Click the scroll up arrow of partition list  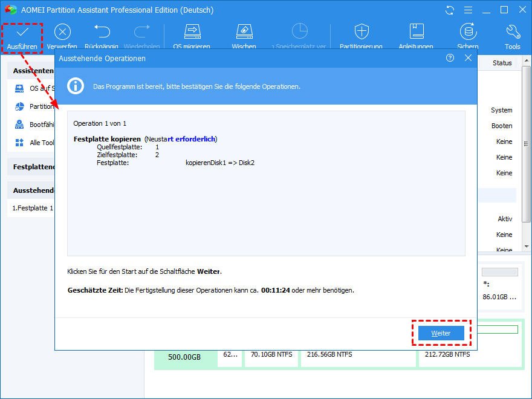pyautogui.click(x=526, y=61)
